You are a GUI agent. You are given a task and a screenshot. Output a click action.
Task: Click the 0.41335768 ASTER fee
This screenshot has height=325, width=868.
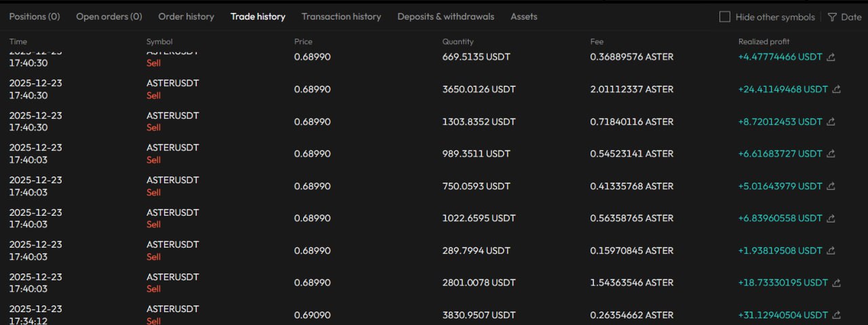[632, 186]
